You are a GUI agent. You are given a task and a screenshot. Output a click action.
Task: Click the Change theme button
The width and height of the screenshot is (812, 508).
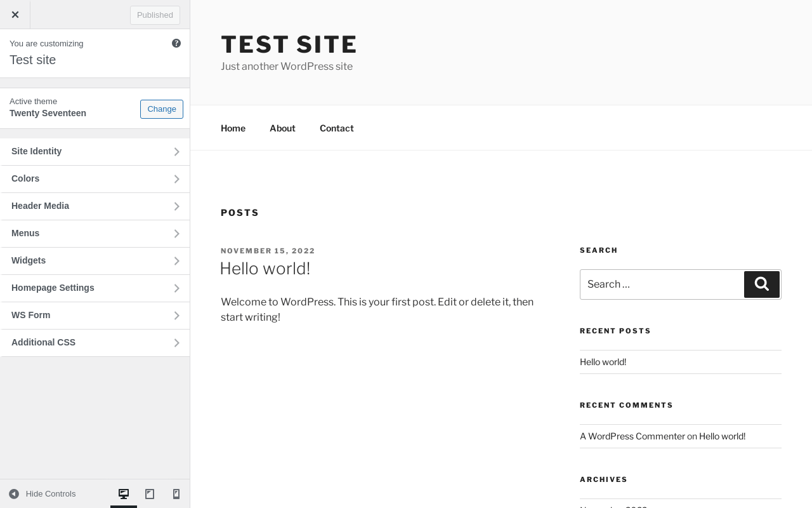pos(162,109)
